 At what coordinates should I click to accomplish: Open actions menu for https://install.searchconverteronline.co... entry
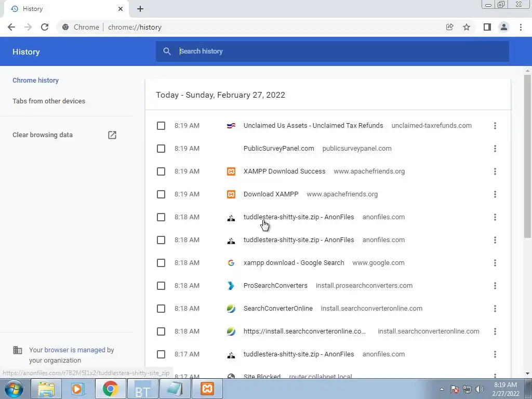495,331
